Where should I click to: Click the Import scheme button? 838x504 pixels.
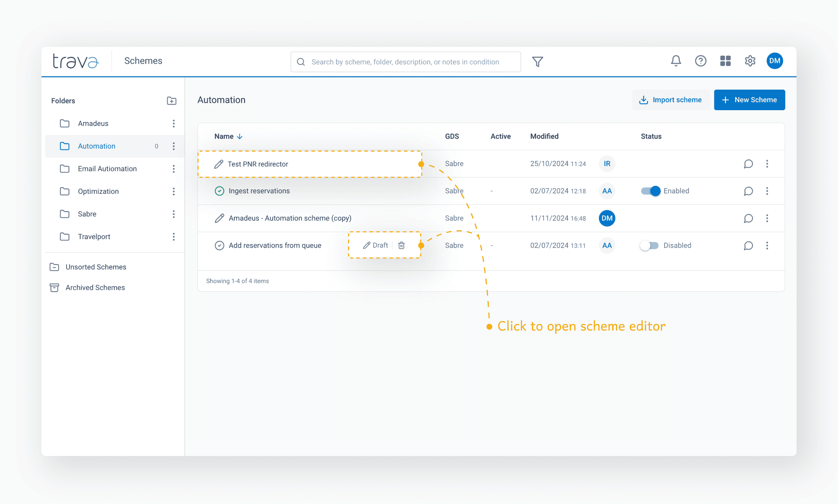pyautogui.click(x=670, y=100)
